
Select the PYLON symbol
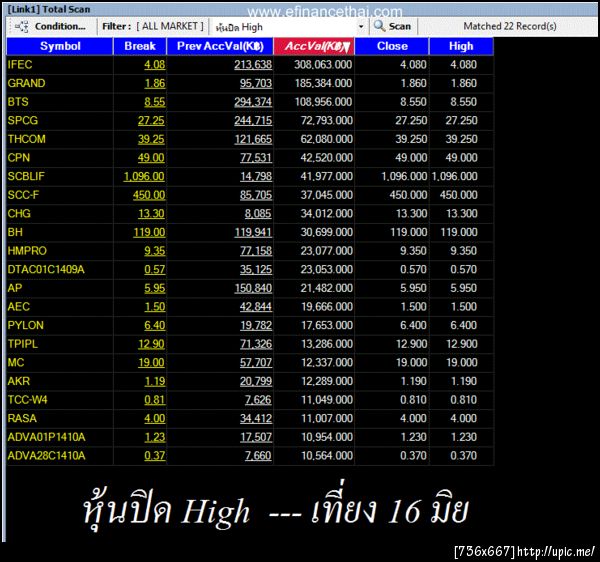coord(26,325)
